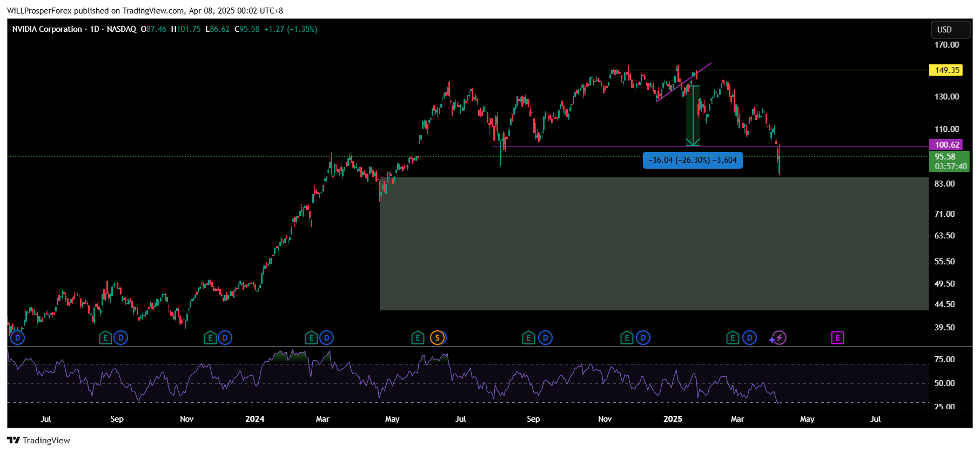
Task: Click the yellow 149.35 price label
Action: point(946,70)
